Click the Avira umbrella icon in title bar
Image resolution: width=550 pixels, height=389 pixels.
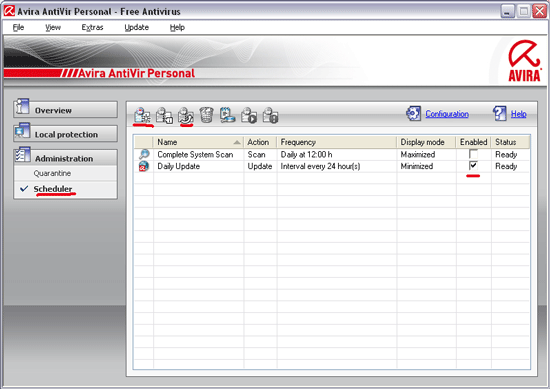tap(9, 11)
